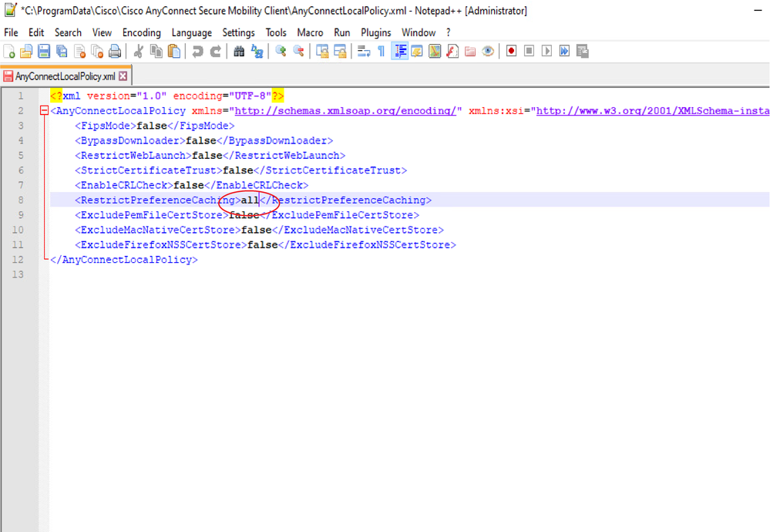Open the Language menu

tap(191, 32)
